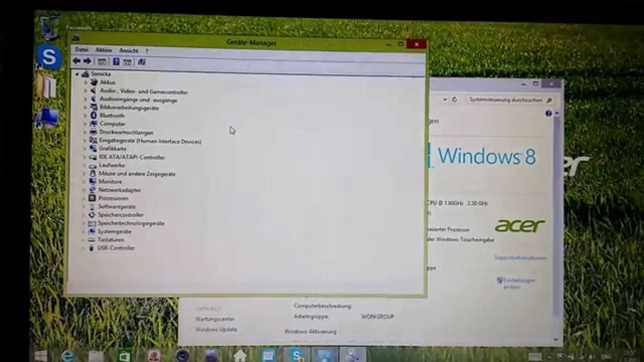Click the Systemsteuerung taskbar button
Image resolution: width=644 pixels, height=362 pixels.
[x=326, y=355]
